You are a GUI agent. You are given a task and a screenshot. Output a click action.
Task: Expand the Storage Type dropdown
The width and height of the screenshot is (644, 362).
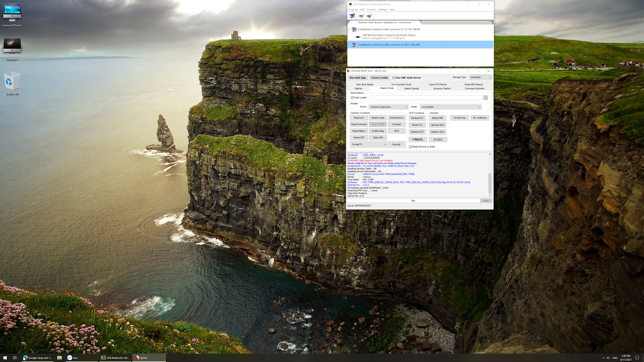[480, 77]
